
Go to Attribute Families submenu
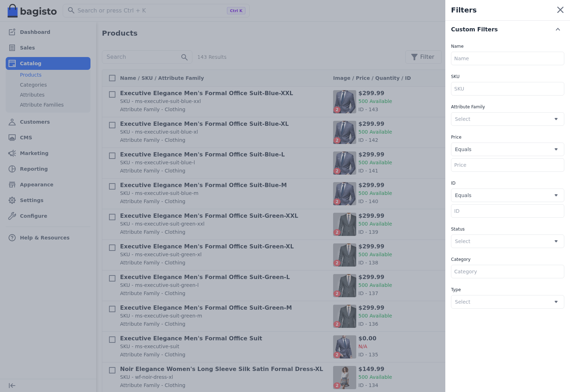42,105
